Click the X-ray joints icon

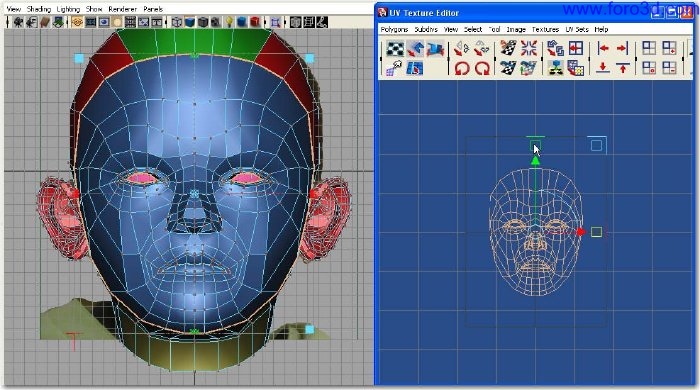click(322, 22)
